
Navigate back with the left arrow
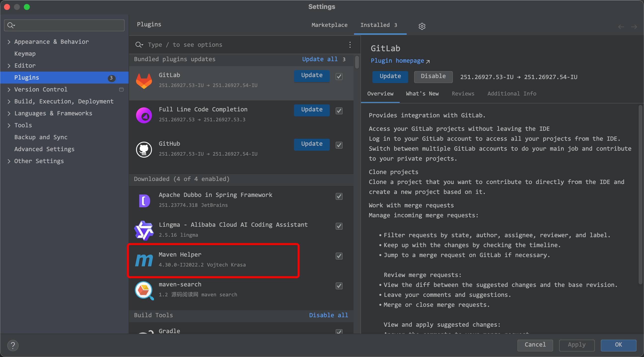pyautogui.click(x=621, y=27)
